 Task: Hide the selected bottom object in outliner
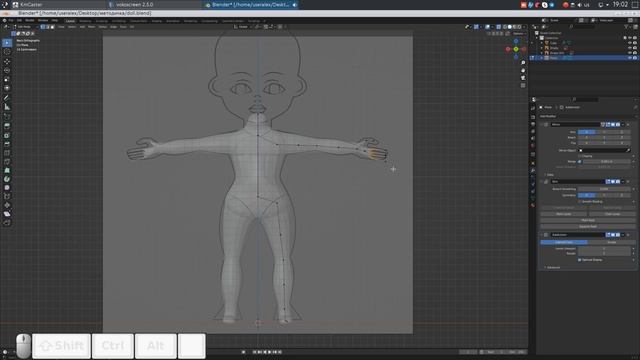(x=629, y=58)
